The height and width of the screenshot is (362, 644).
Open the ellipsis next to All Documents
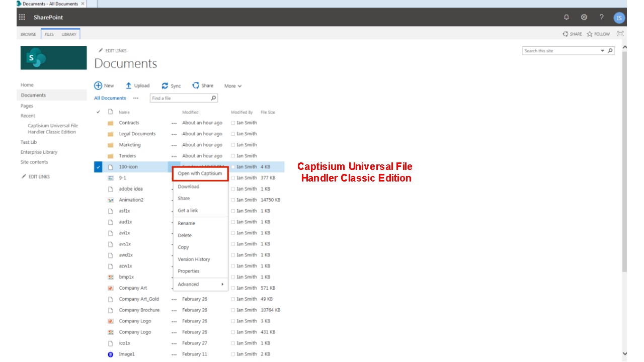click(x=136, y=98)
